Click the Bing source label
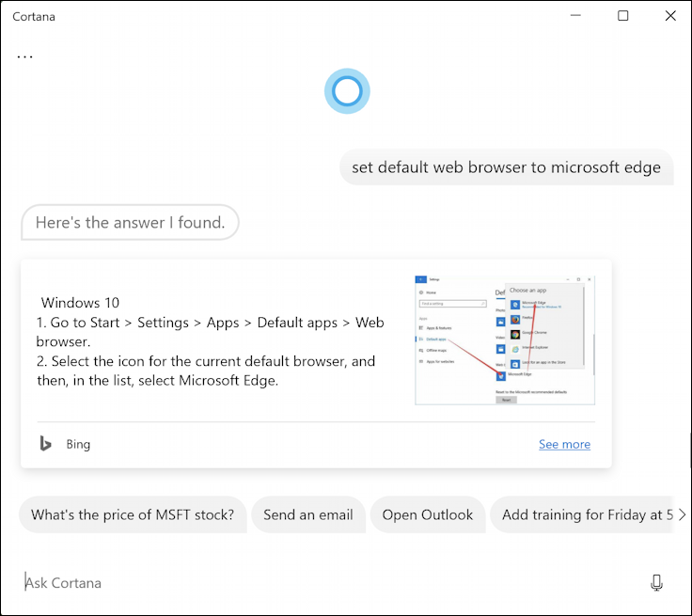This screenshot has height=616, width=692. pos(78,444)
